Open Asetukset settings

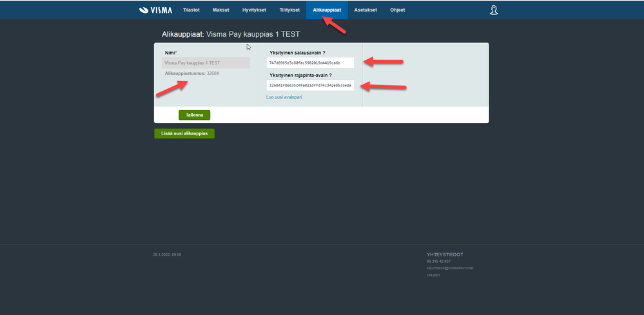[366, 10]
